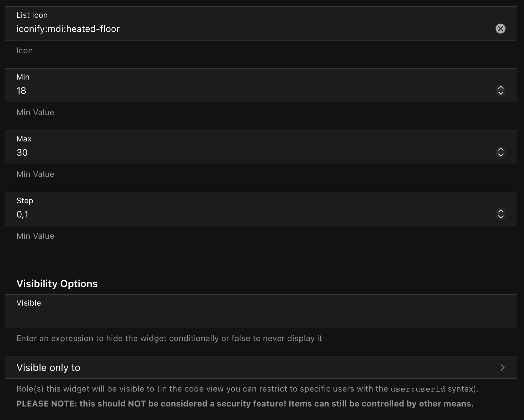This screenshot has width=524, height=420.
Task: Click the 'List Icon' field label
Action: [32, 15]
